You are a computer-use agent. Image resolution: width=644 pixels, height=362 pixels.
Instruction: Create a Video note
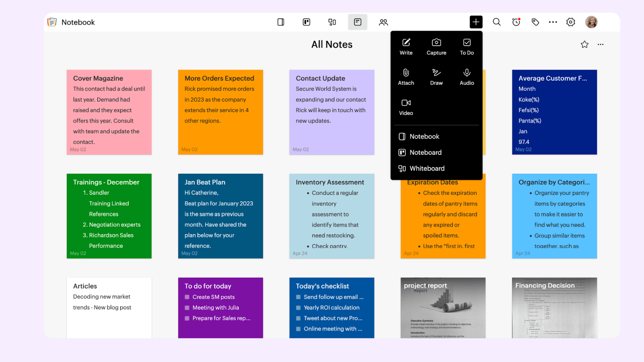[406, 107]
